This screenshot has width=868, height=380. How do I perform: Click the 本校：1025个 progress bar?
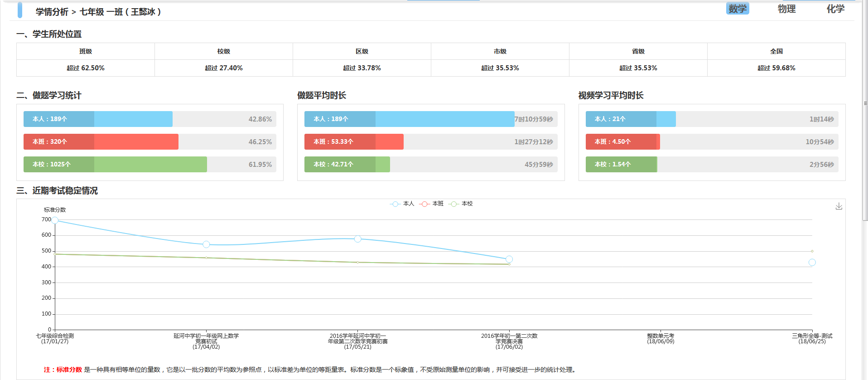[115, 164]
